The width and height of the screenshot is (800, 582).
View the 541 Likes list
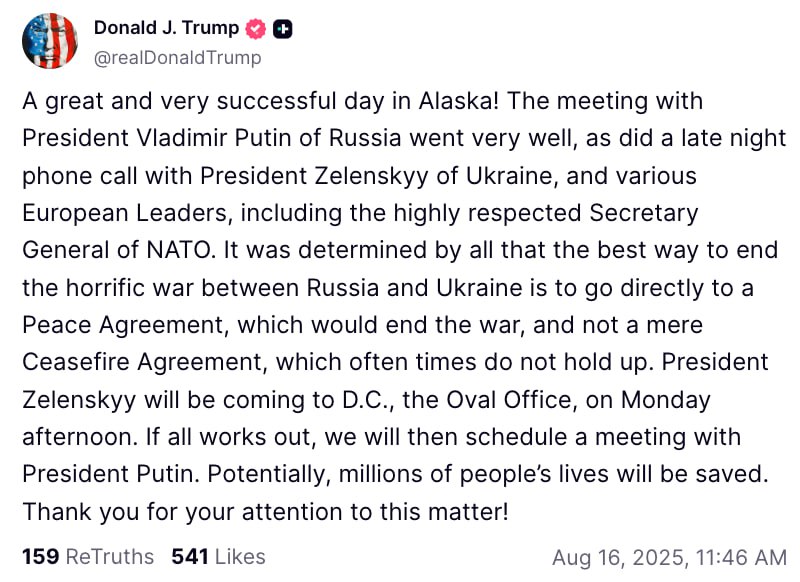pos(218,556)
